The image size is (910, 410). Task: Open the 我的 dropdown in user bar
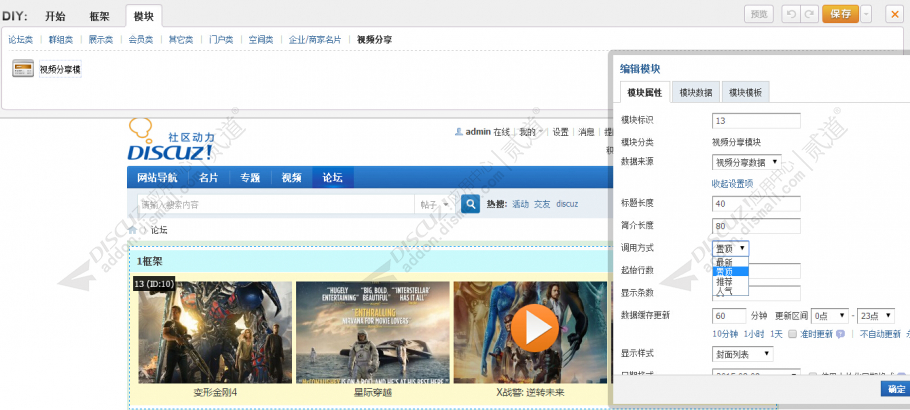click(x=531, y=132)
